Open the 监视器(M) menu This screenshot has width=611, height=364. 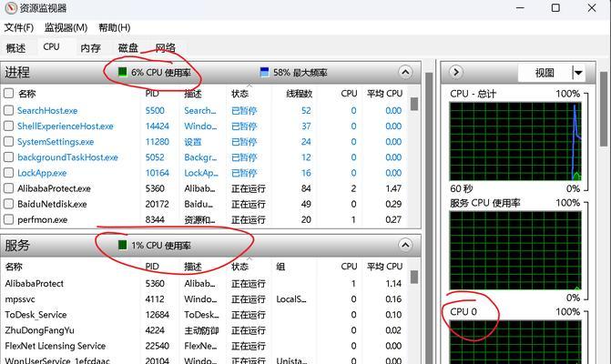[x=66, y=27]
